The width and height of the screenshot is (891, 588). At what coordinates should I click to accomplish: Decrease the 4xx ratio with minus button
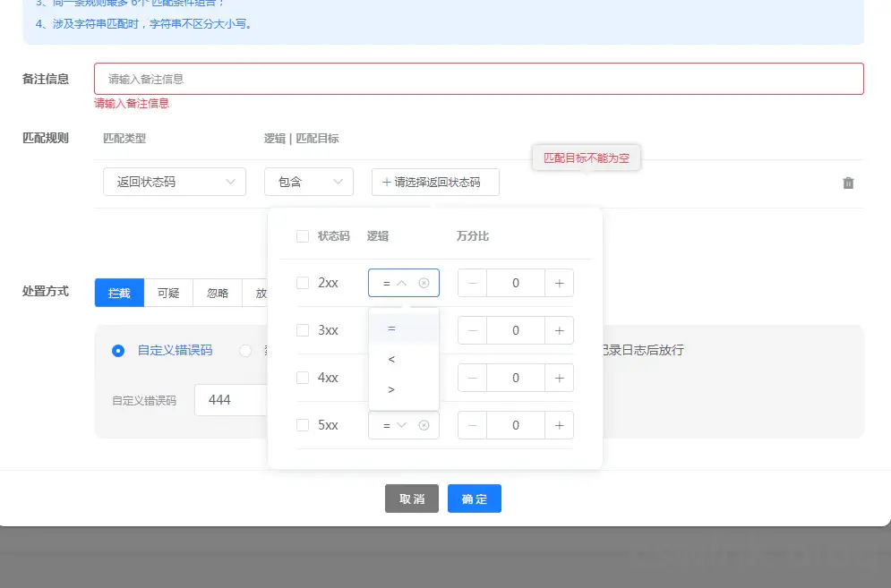click(473, 378)
